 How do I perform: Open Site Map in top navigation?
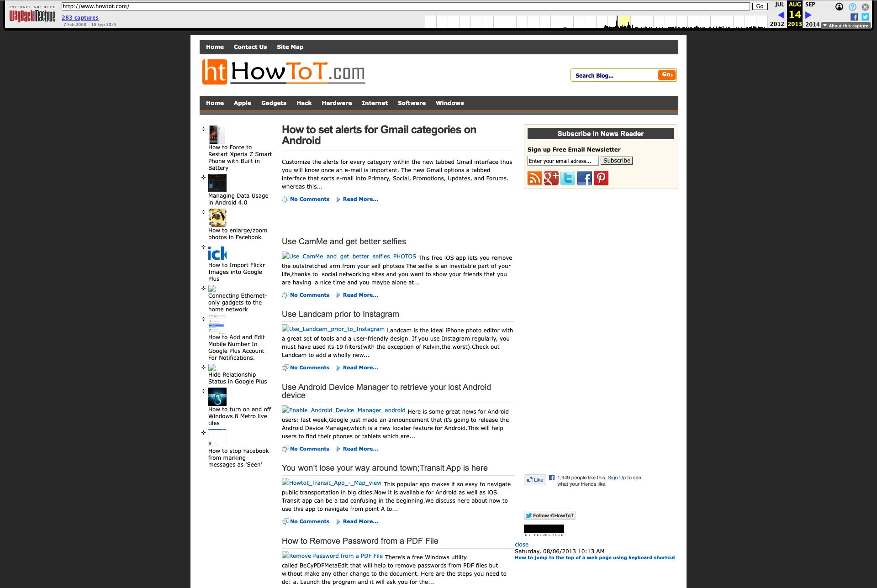pos(290,47)
